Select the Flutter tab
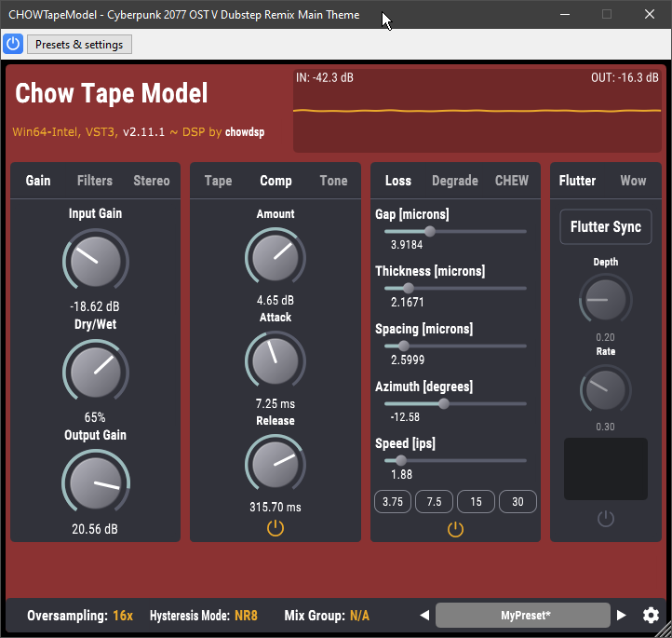Viewport: 672px width, 638px height. pos(577,181)
